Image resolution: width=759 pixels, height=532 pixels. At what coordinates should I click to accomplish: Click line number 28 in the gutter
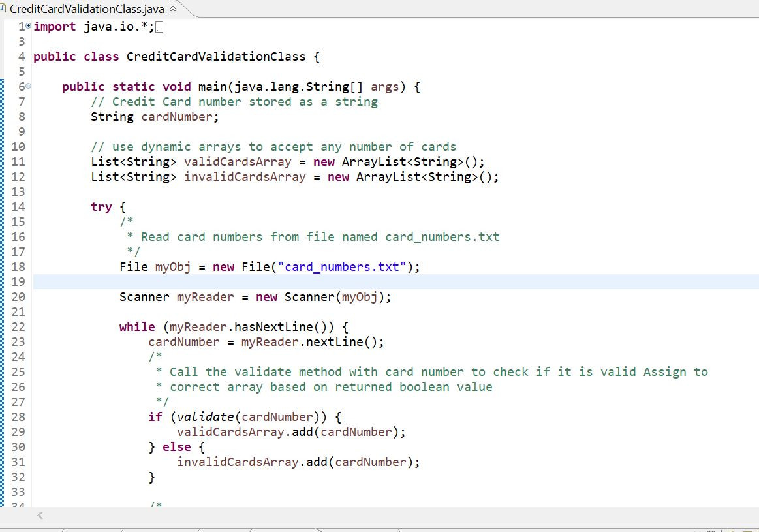point(18,416)
